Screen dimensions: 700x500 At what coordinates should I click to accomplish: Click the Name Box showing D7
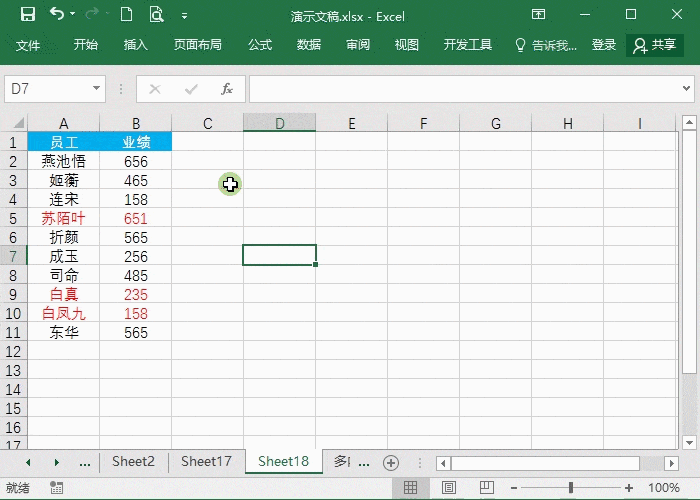coord(47,89)
